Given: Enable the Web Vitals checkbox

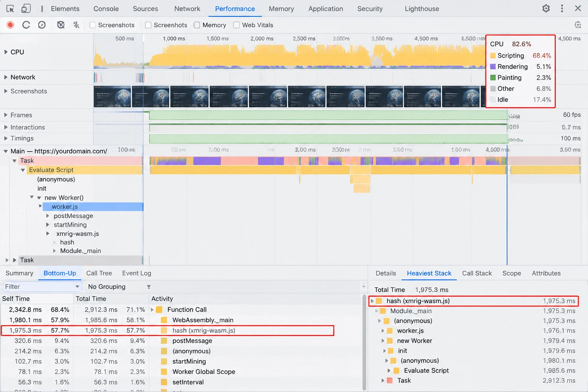Looking at the screenshot, I should (x=237, y=25).
